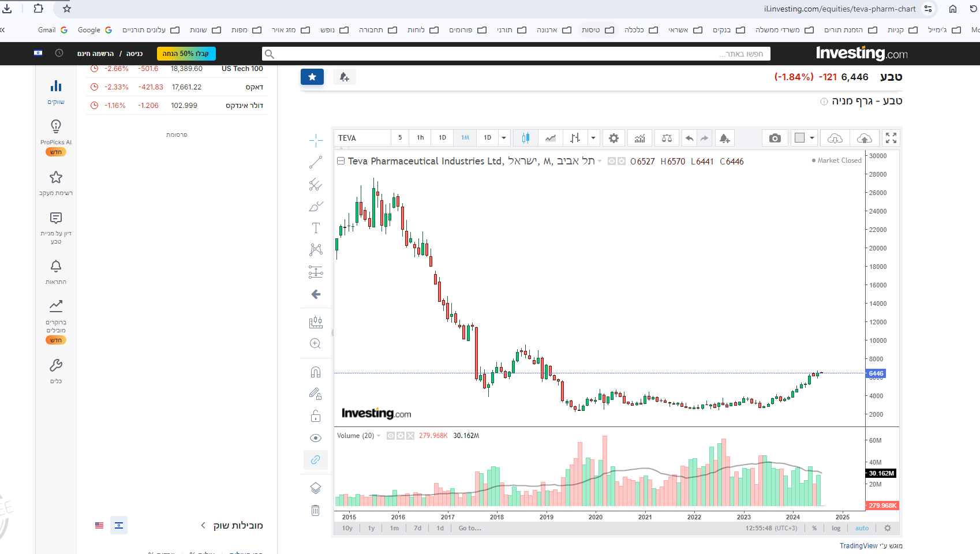
Task: Select the trend line drawing tool
Action: (x=316, y=162)
